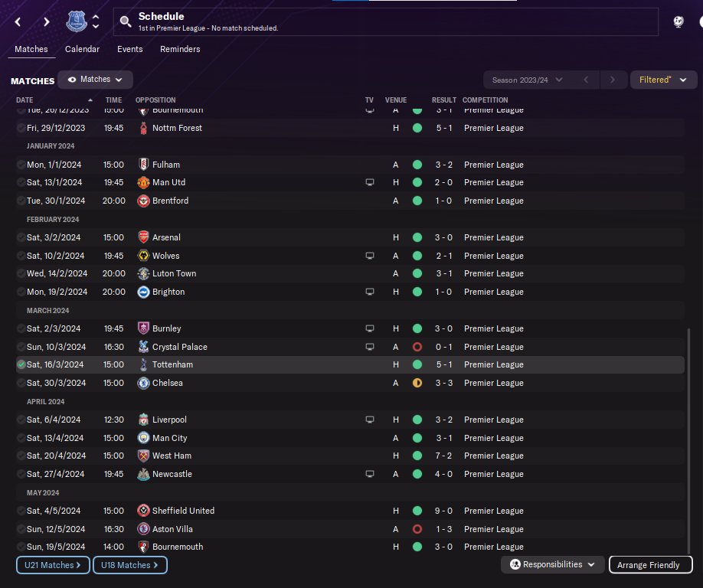Sort by the DATE column header
The image size is (703, 588).
[25, 100]
